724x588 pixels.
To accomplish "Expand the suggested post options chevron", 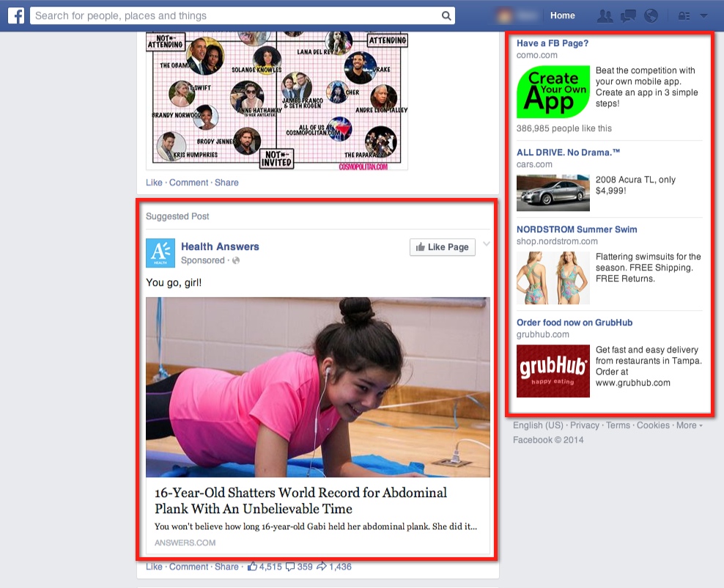I will coord(486,244).
